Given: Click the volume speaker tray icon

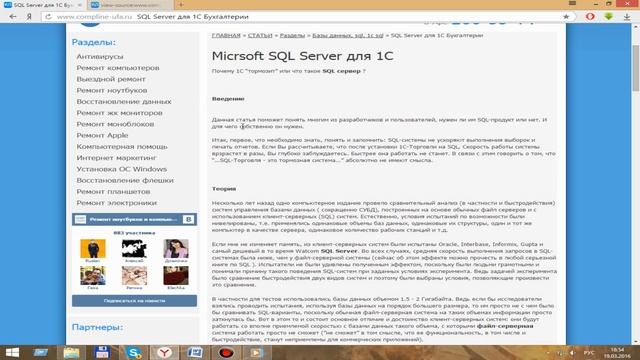Looking at the screenshot, I should [572, 353].
